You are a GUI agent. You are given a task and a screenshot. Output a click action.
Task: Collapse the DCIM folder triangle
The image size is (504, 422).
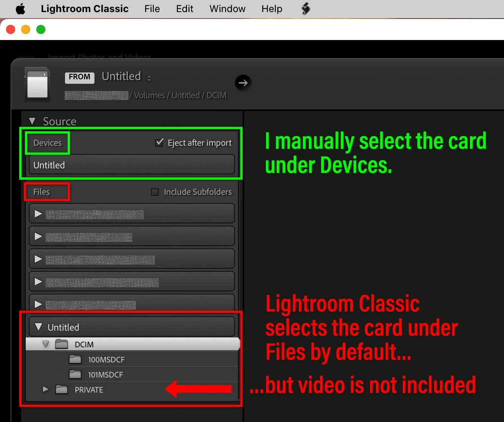[46, 344]
